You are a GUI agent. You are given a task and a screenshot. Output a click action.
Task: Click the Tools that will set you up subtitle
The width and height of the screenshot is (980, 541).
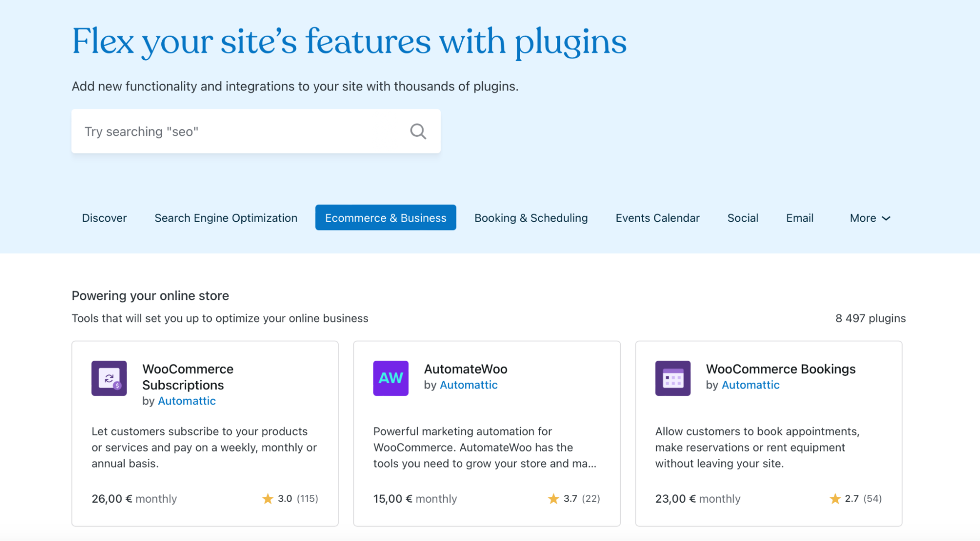(x=220, y=318)
